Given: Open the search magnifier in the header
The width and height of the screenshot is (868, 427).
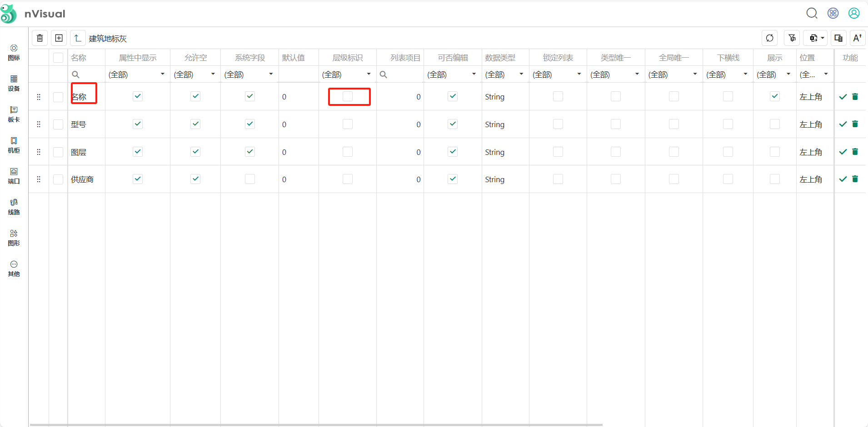Looking at the screenshot, I should tap(812, 14).
